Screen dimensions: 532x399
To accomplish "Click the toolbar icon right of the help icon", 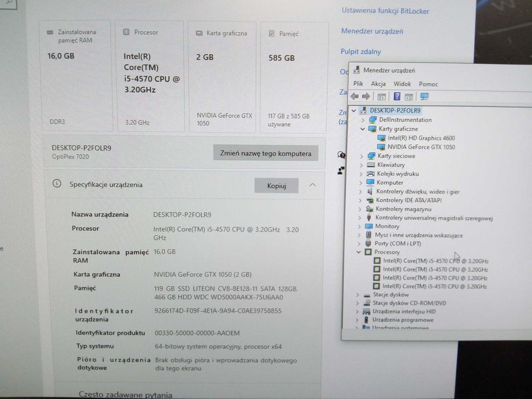I will pyautogui.click(x=409, y=97).
